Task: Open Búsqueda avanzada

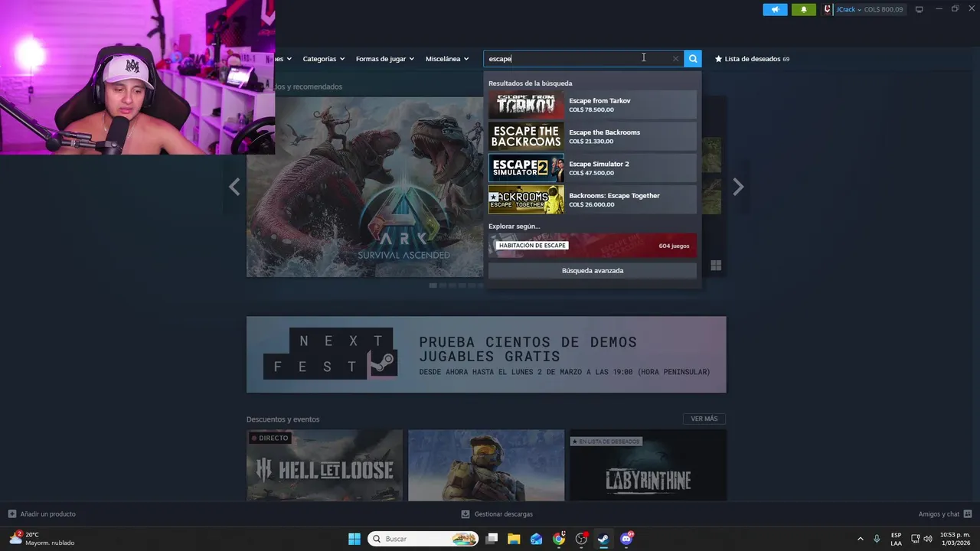Action: point(593,271)
